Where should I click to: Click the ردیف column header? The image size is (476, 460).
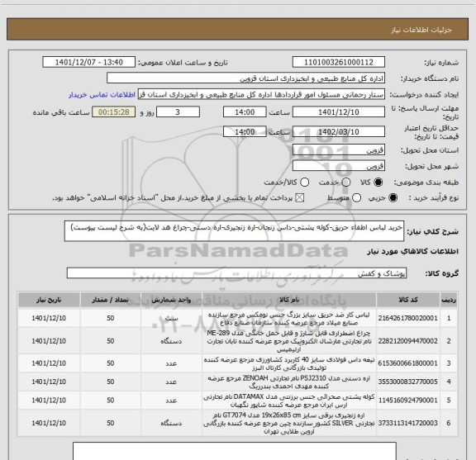[x=449, y=300]
